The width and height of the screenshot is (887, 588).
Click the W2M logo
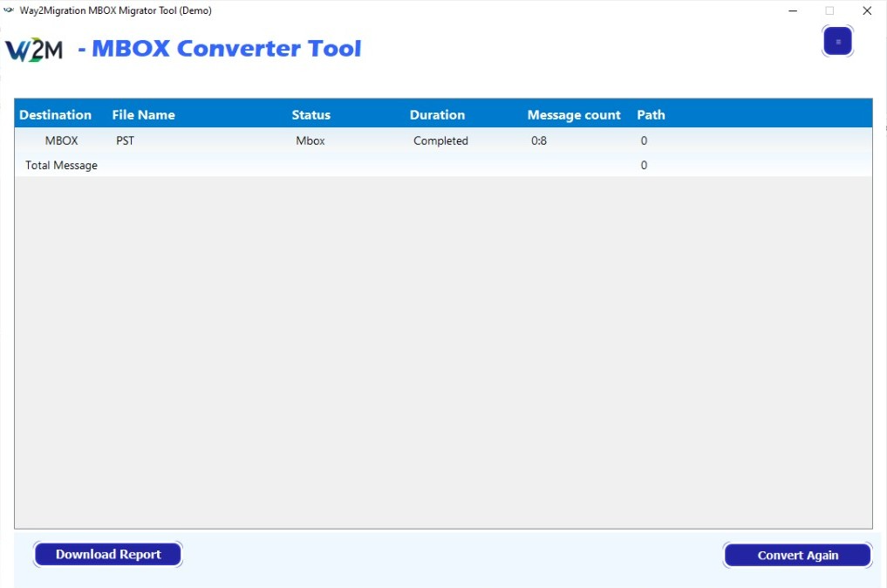[34, 50]
